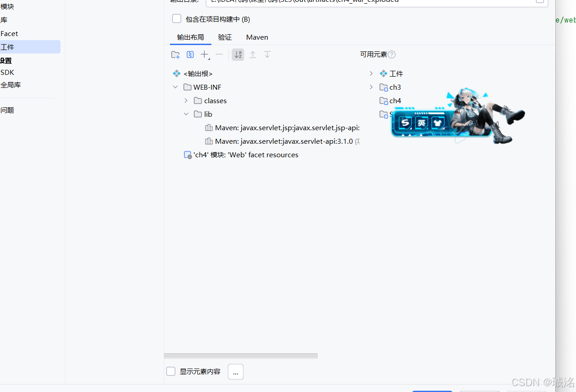Open 问题 in the left sidebar
576x392 pixels.
[x=7, y=110]
